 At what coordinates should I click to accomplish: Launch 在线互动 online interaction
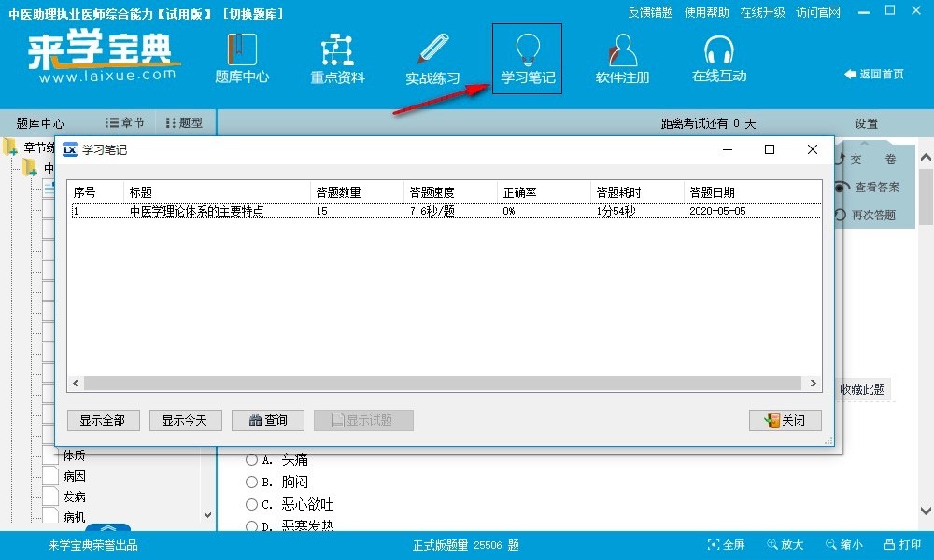click(x=718, y=58)
